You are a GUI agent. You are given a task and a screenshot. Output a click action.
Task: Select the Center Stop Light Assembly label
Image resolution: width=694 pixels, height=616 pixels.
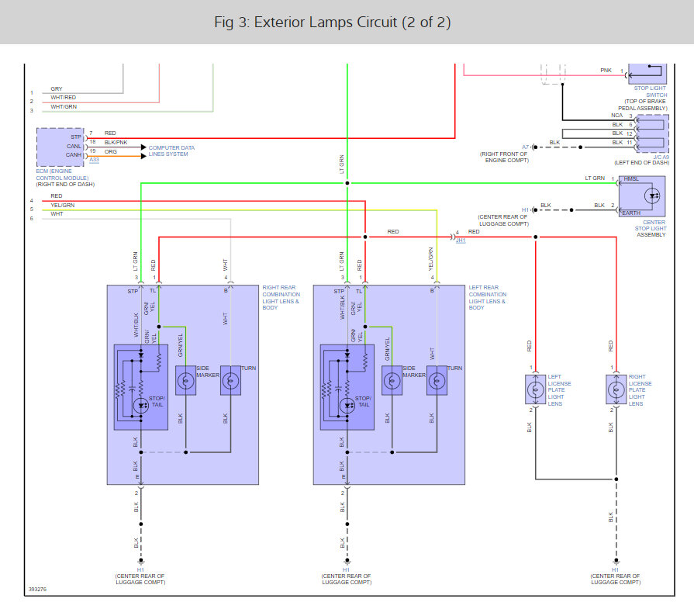[651, 229]
